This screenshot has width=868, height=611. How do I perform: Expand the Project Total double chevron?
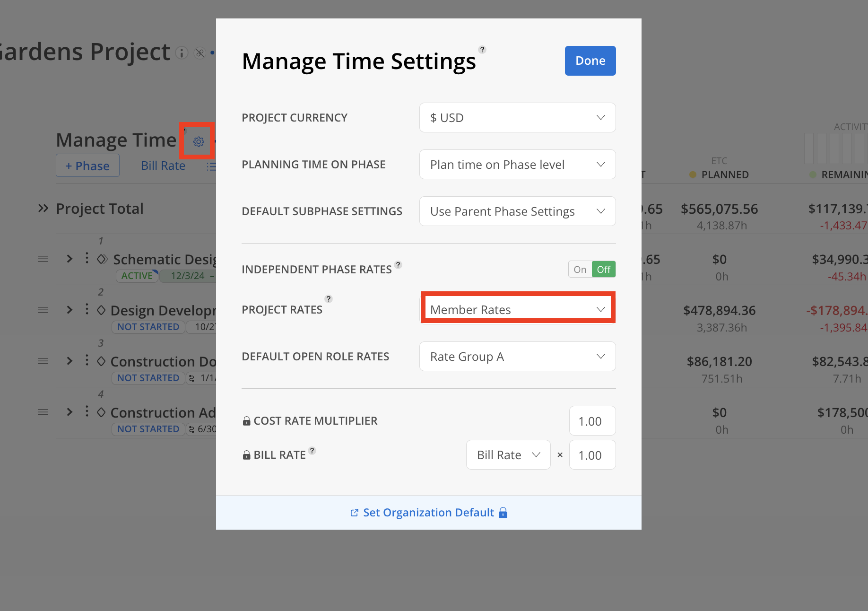point(43,209)
